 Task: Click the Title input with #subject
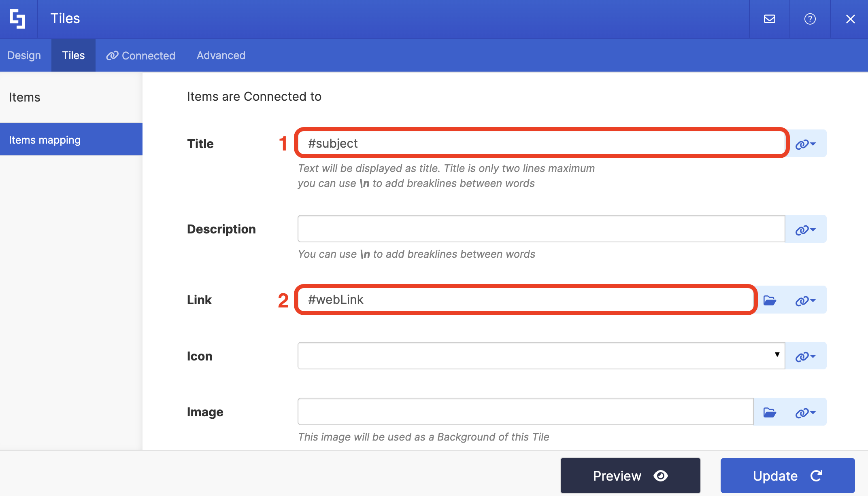[x=541, y=143]
